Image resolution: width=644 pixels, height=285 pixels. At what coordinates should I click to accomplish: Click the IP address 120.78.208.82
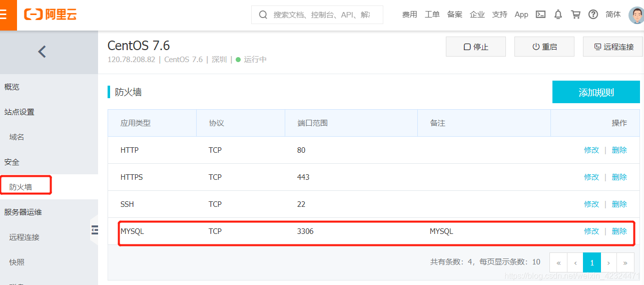point(132,59)
